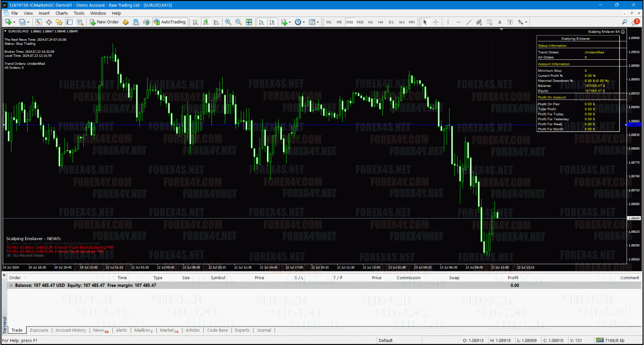Zoom in on the chart
644x345 pixels.
pyautogui.click(x=228, y=22)
